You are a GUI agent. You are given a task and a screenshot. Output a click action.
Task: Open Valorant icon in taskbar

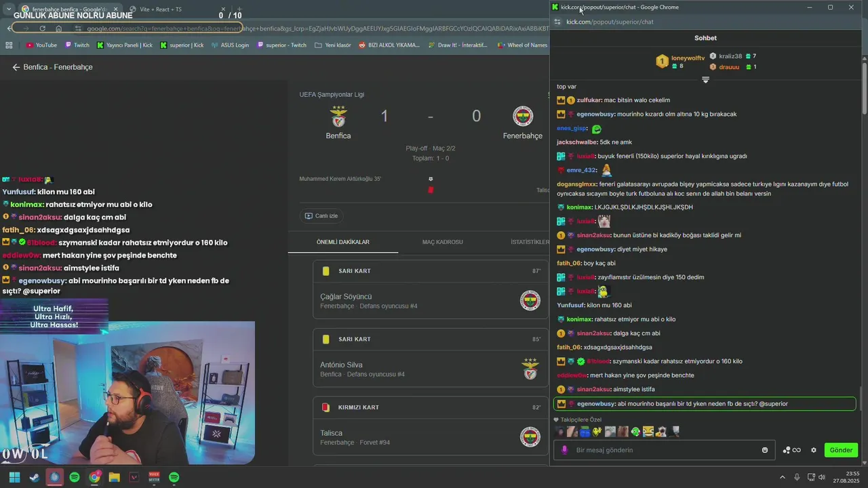point(134,477)
